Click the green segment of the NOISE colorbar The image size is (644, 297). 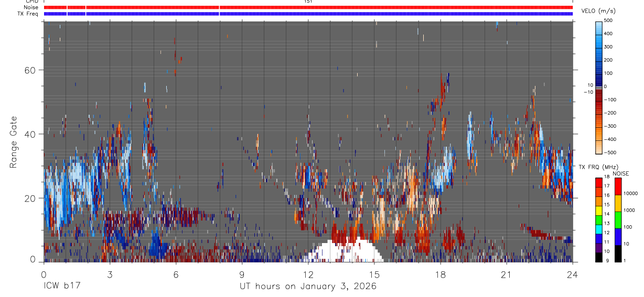pos(618,220)
